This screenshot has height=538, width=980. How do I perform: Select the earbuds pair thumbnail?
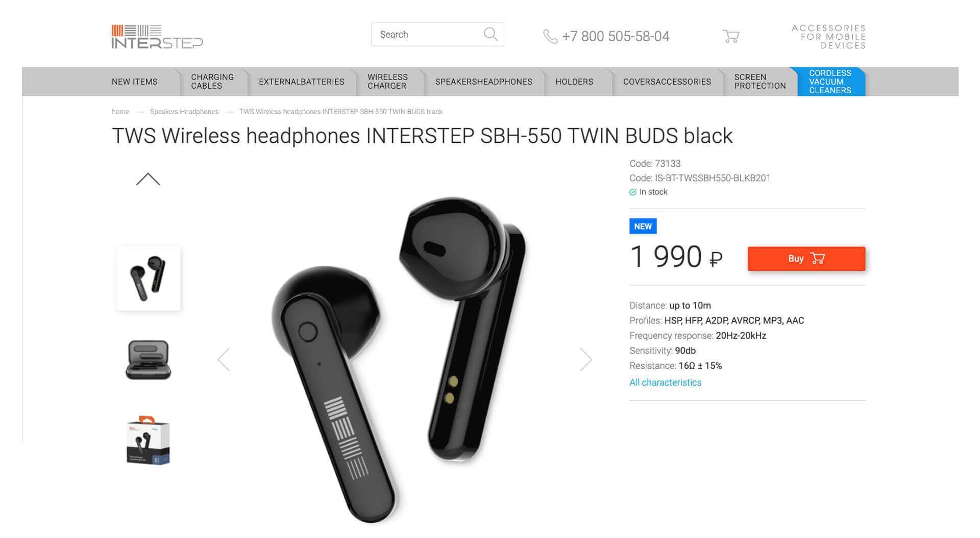point(149,278)
